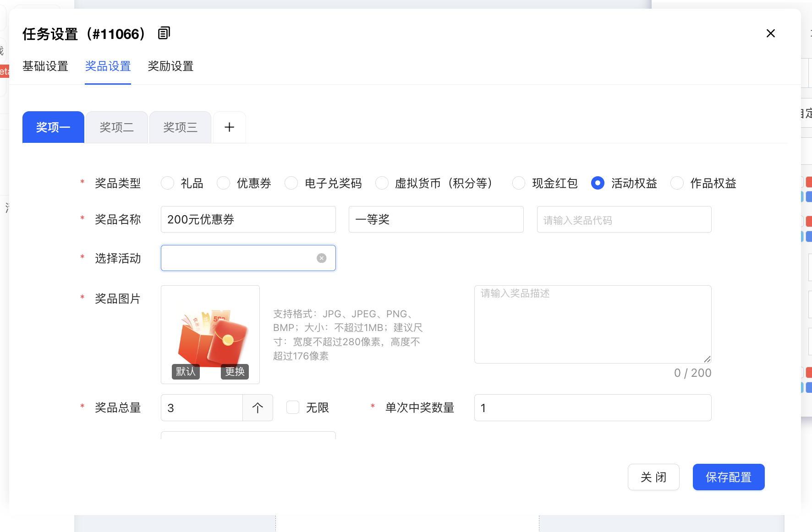Open the 奖励设置 tab

coord(170,66)
